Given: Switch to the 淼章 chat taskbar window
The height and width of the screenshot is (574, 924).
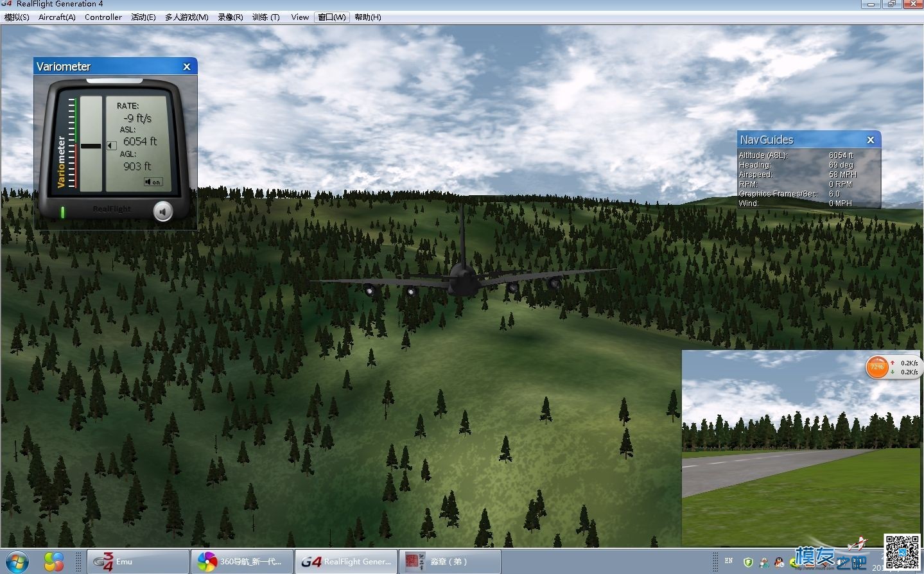Looking at the screenshot, I should [x=450, y=561].
